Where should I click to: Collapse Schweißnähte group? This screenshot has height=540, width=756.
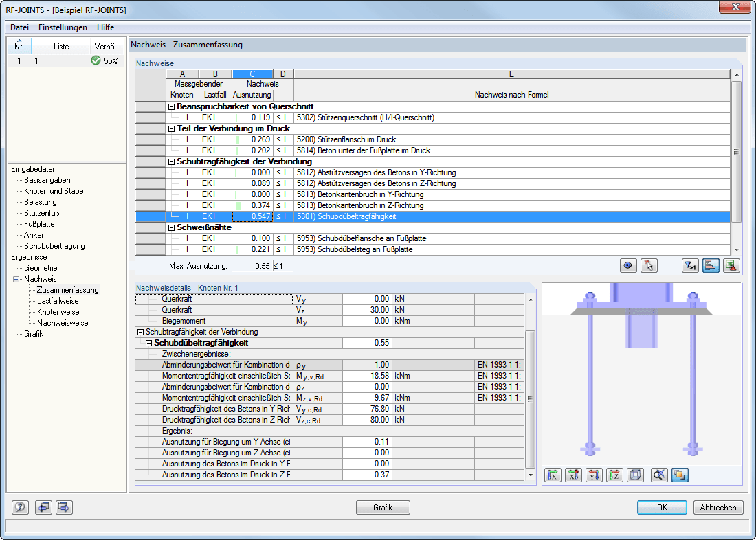pyautogui.click(x=171, y=227)
